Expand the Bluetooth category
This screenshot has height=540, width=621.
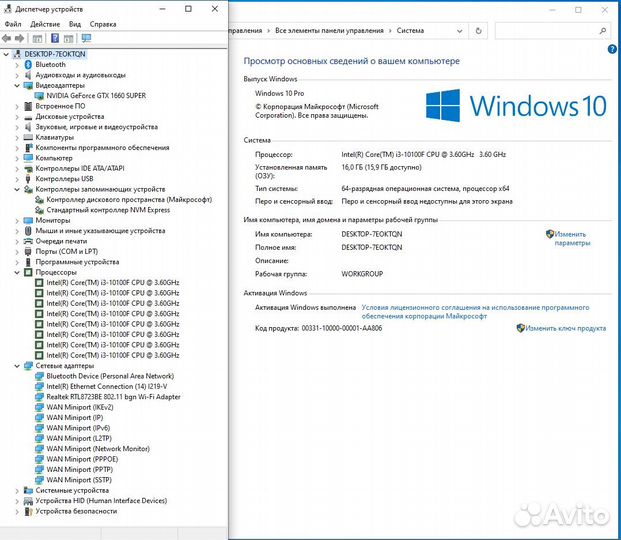tap(17, 65)
